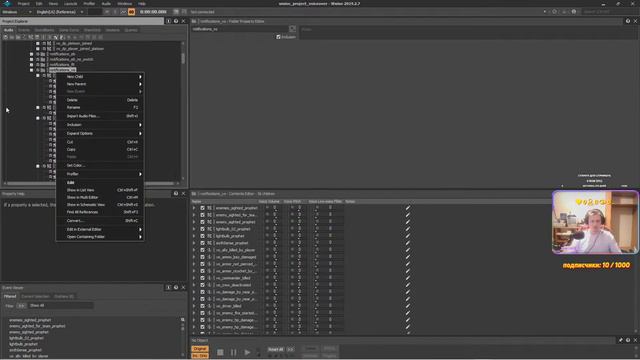Expand the lightbulb_prophet row in Contents Editor
Image resolution: width=640 pixels, height=360 pixels.
point(194,236)
